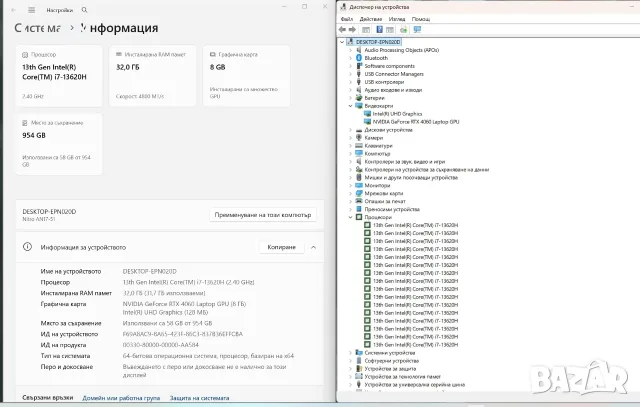Select Аудио входове и изходи tree row

click(x=393, y=90)
